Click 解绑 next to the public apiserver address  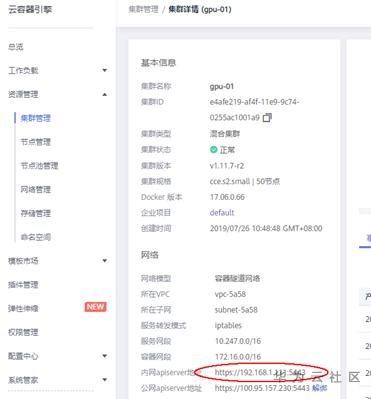pyautogui.click(x=319, y=388)
